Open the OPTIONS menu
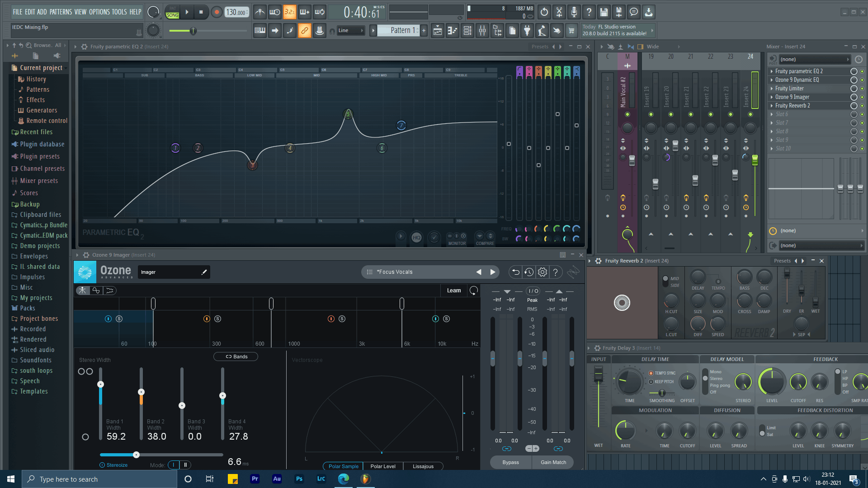Viewport: 868px width, 488px height. pyautogui.click(x=99, y=12)
